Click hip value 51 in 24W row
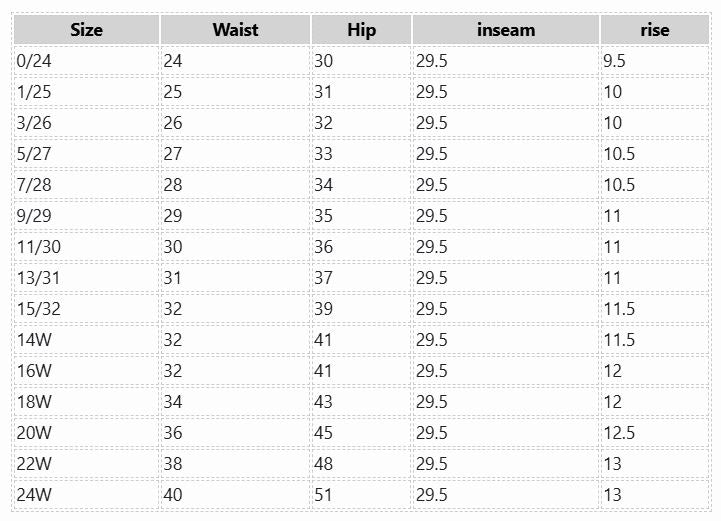 pyautogui.click(x=324, y=495)
